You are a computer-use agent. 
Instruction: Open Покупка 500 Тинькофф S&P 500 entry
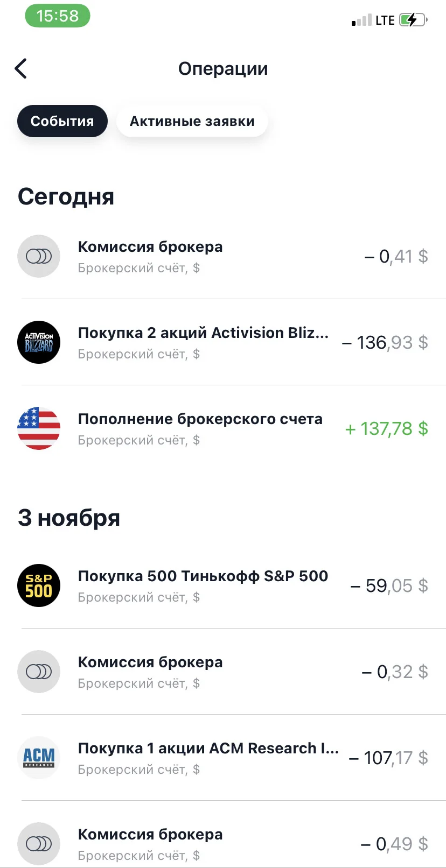coord(223,585)
